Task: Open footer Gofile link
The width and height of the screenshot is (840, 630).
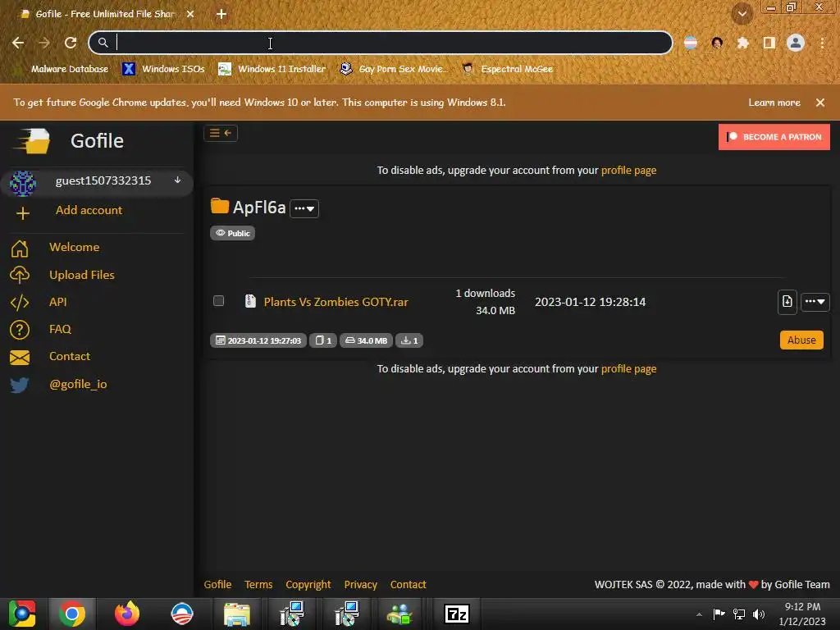Action: coord(217,584)
